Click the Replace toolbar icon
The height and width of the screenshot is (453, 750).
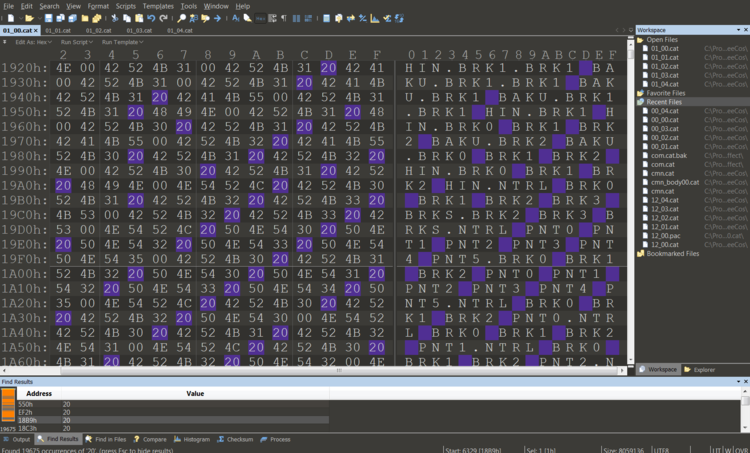[x=193, y=18]
